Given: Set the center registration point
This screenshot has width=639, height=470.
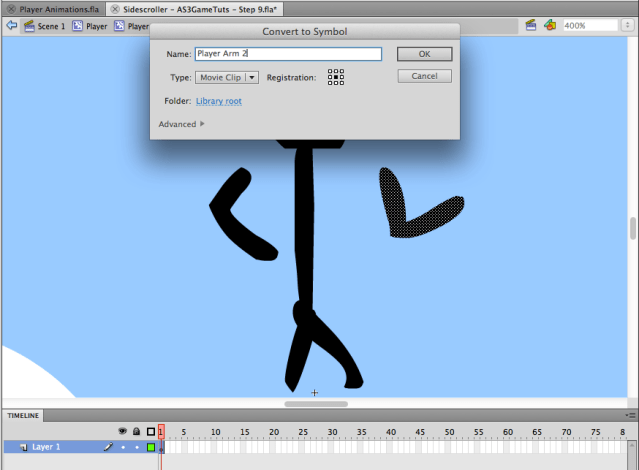Looking at the screenshot, I should tap(336, 77).
